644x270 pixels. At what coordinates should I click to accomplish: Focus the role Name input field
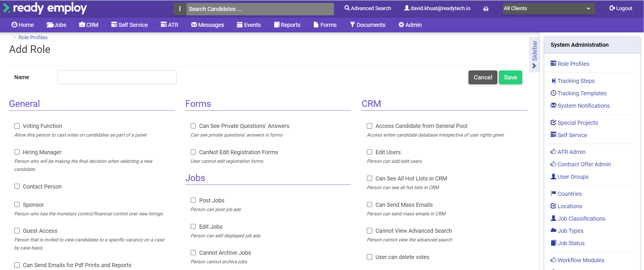coord(117,77)
